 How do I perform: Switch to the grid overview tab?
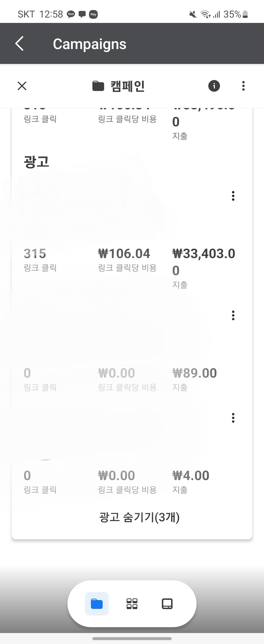pos(132,604)
